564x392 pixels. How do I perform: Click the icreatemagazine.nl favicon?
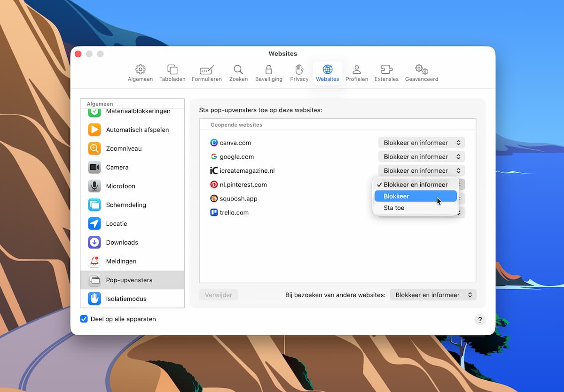point(214,170)
